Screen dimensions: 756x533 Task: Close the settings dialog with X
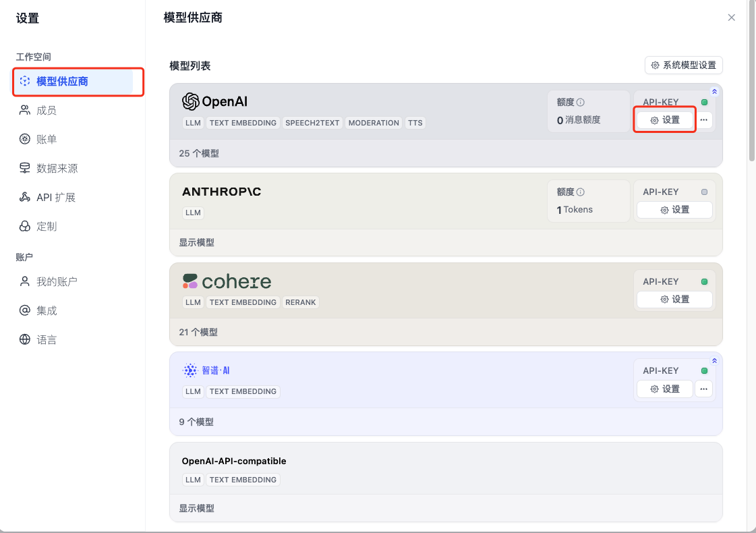pos(731,18)
